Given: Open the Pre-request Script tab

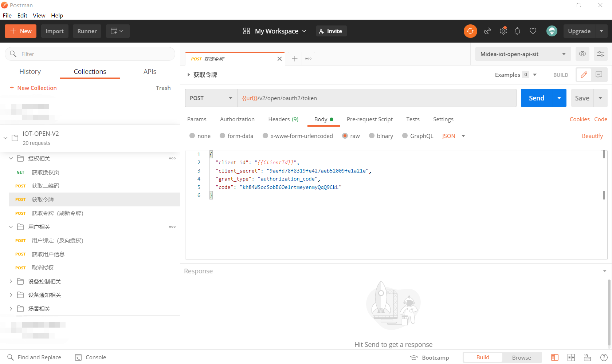Looking at the screenshot, I should click(x=370, y=119).
